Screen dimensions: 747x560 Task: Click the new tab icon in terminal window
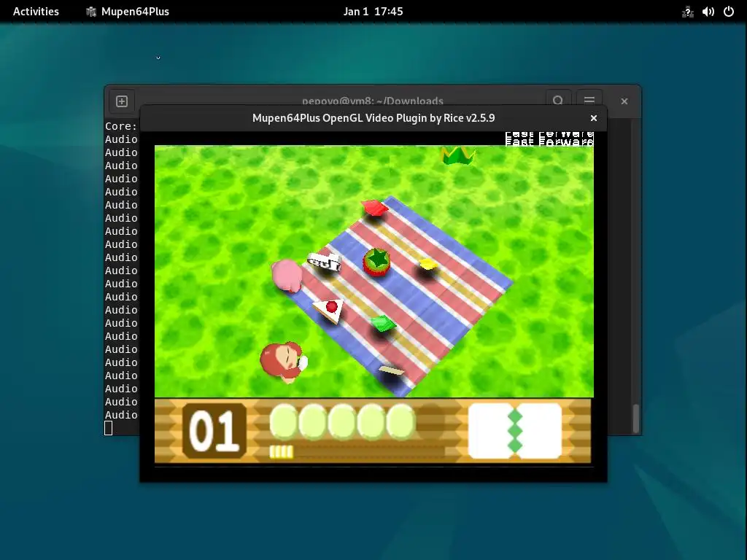point(122,101)
